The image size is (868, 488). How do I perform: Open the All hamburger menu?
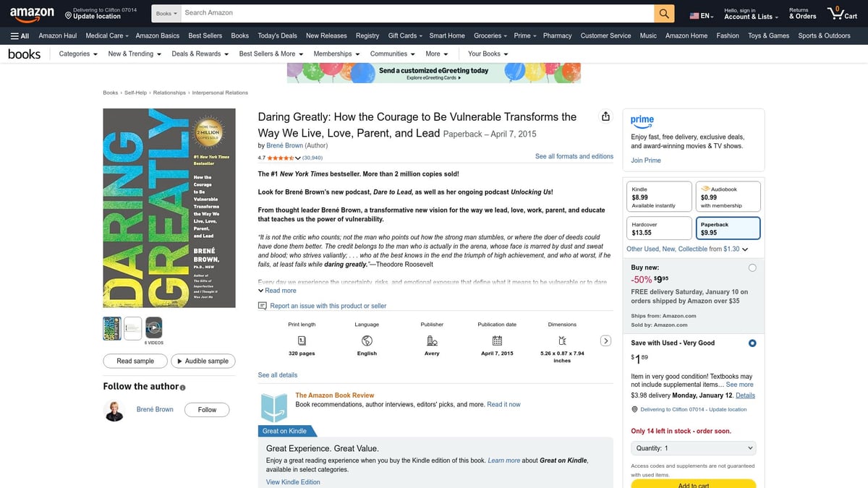(20, 35)
